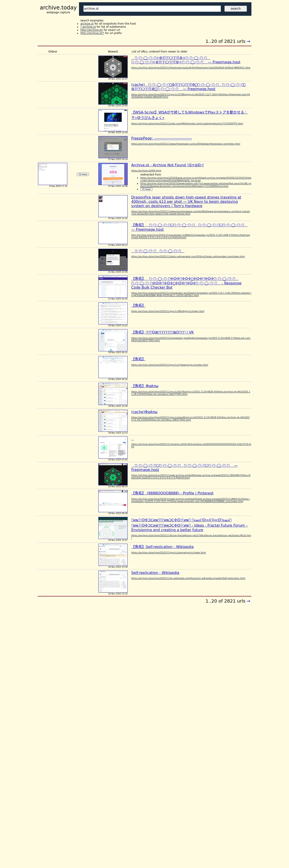Screen dimensions: 289x868
Task: Open the http://archive.st/ exact url example
Action: pos(92,30)
